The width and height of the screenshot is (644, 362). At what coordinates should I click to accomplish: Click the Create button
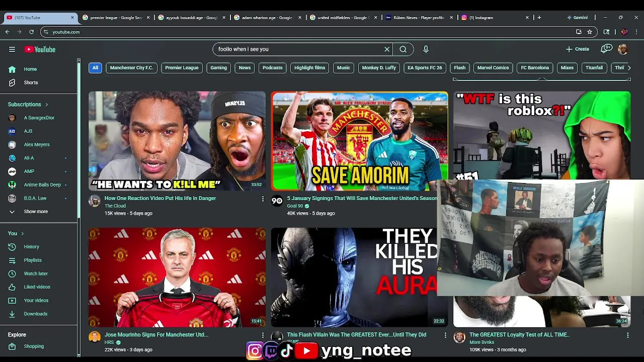578,49
